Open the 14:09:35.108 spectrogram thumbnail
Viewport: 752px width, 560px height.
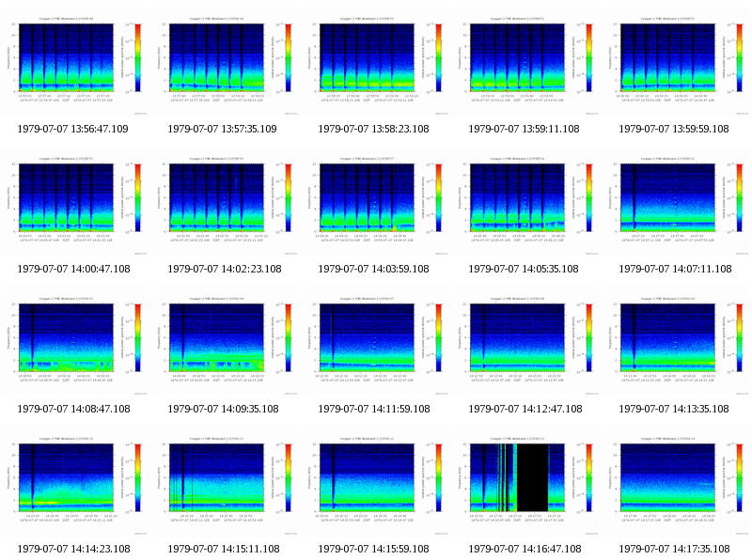[x=225, y=341]
